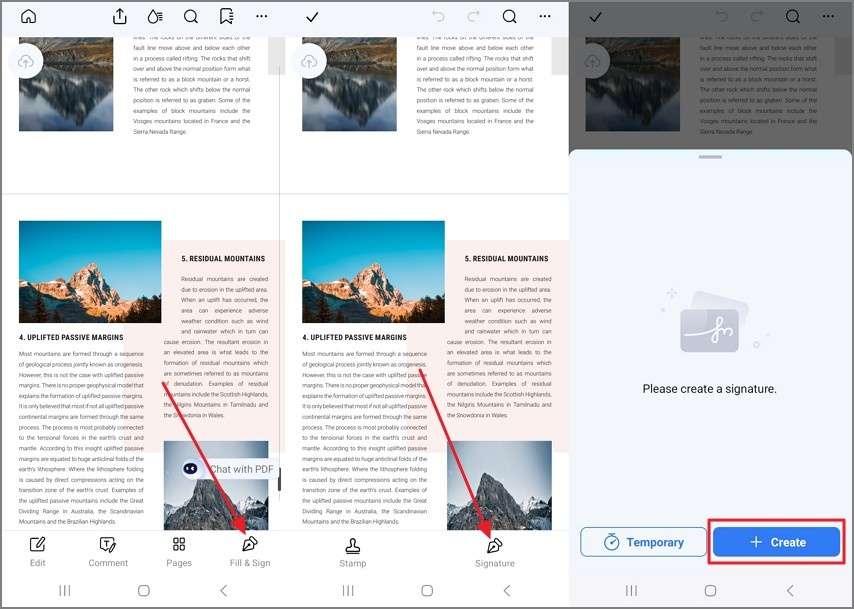Tap the Temporary signature button
This screenshot has height=609, width=854.
click(x=643, y=542)
